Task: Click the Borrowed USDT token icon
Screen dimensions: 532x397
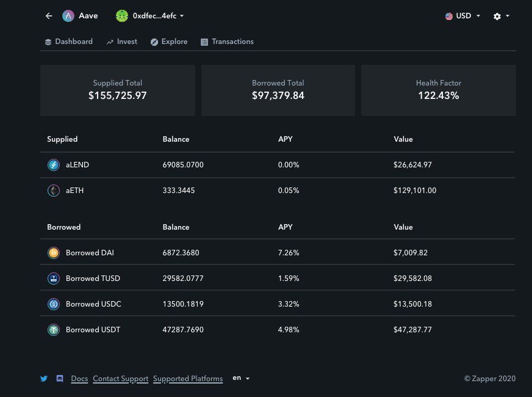Action: point(54,330)
